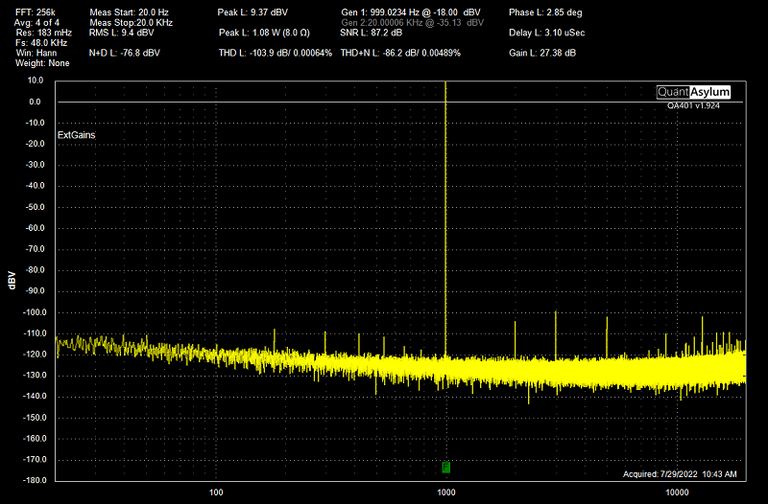Click the Gain L 27.38 dB readout
768x504 pixels.
[540, 52]
